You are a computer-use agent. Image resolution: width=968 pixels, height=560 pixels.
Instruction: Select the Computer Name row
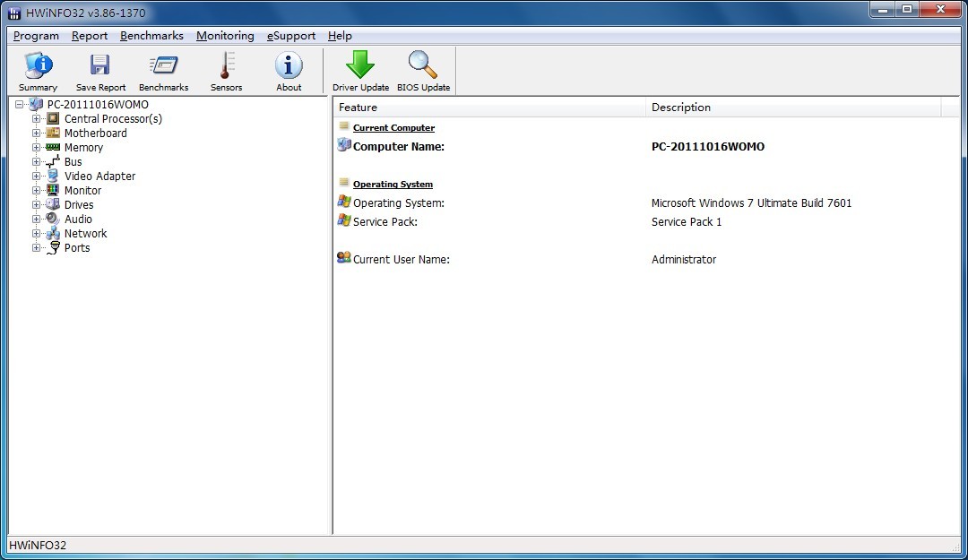pyautogui.click(x=399, y=147)
